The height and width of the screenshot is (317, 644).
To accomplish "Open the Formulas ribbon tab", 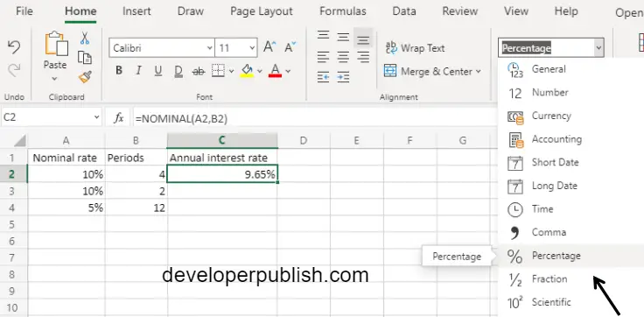I will pos(342,11).
